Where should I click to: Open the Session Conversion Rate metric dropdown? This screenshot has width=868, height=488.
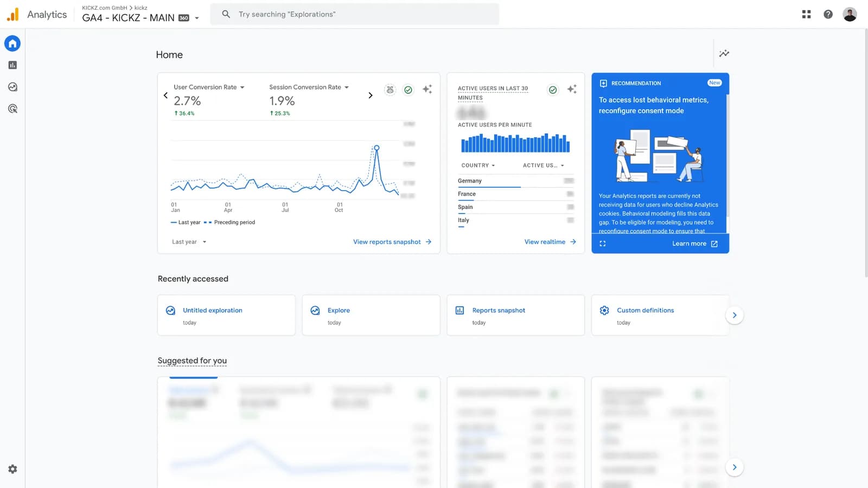[x=309, y=87]
